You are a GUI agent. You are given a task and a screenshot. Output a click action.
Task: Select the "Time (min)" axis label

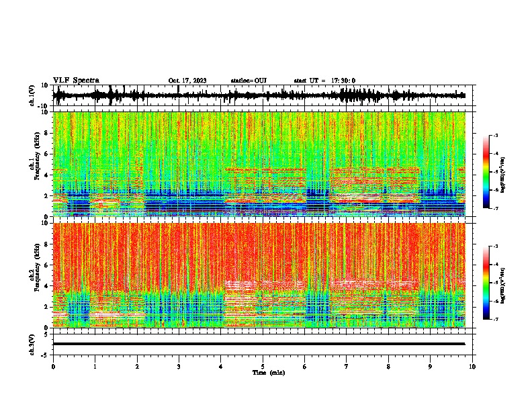269,373
